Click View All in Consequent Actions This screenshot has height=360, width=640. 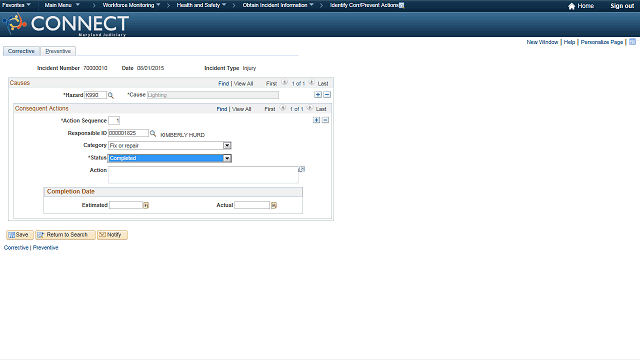pyautogui.click(x=242, y=109)
